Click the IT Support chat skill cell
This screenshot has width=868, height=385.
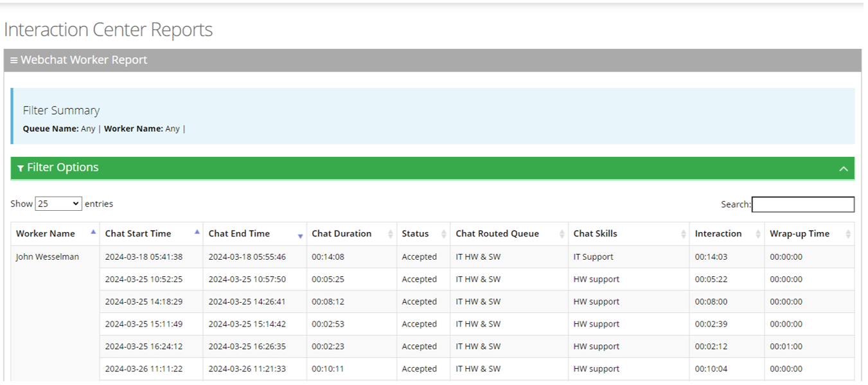click(x=593, y=257)
